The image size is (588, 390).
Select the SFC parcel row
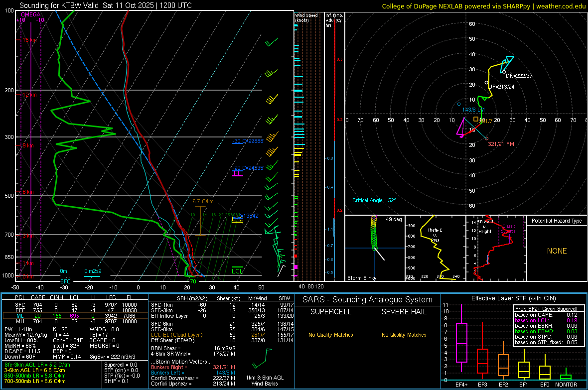coord(75,305)
